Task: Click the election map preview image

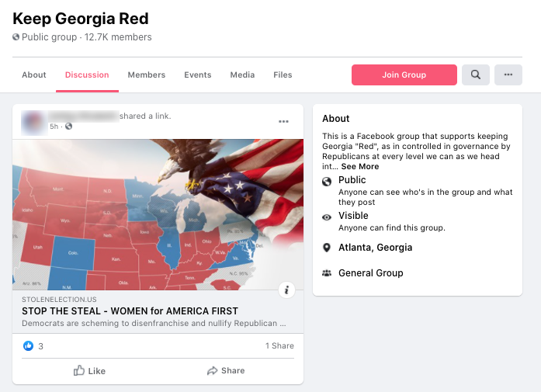Action: tap(158, 214)
